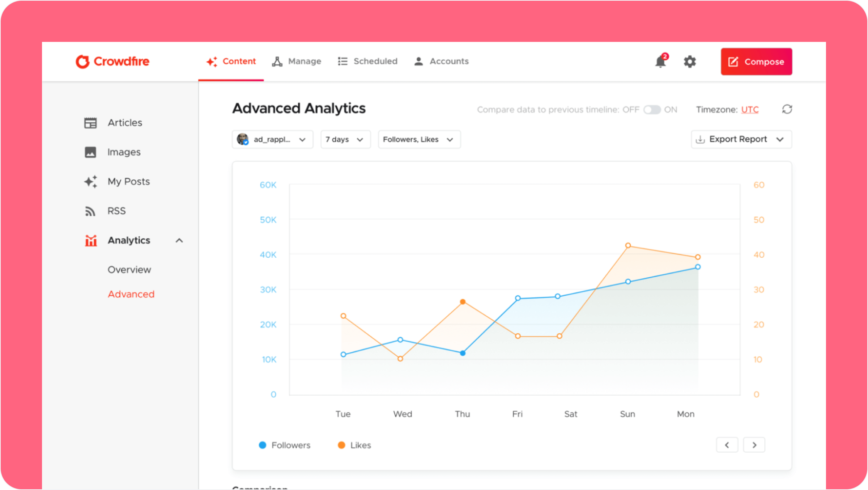Select Analytics in the sidebar
The width and height of the screenshot is (868, 490).
click(x=129, y=240)
